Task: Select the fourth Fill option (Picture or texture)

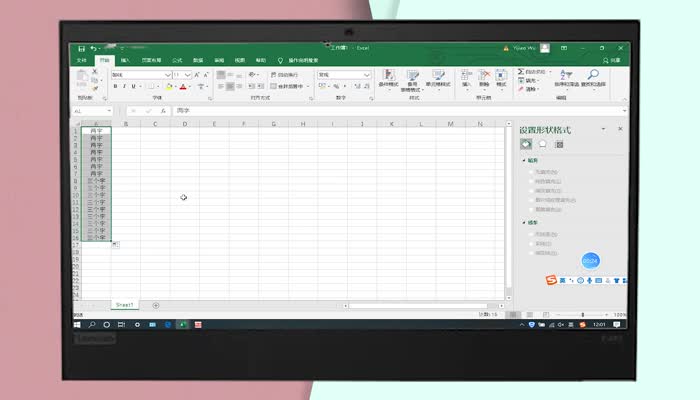Action: click(x=531, y=200)
